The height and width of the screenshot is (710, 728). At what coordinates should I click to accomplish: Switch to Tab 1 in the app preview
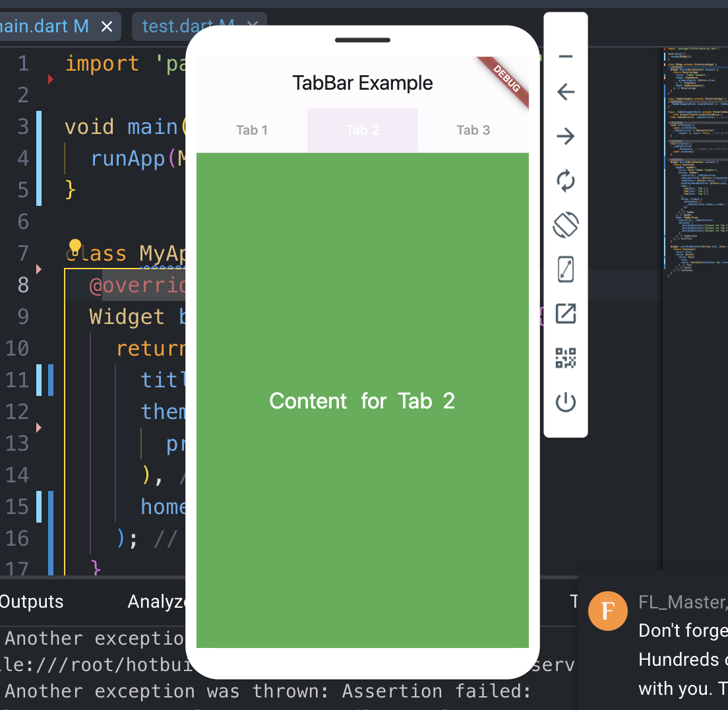(x=252, y=130)
